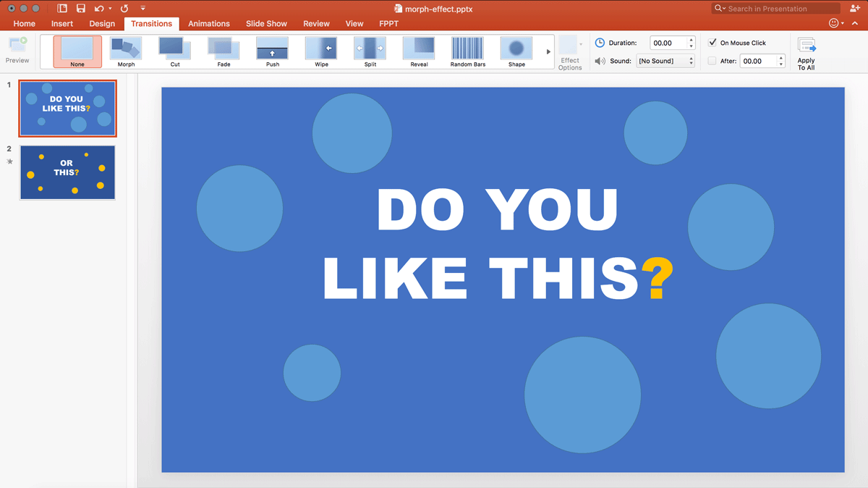Choose the Push transition effect

click(x=272, y=51)
